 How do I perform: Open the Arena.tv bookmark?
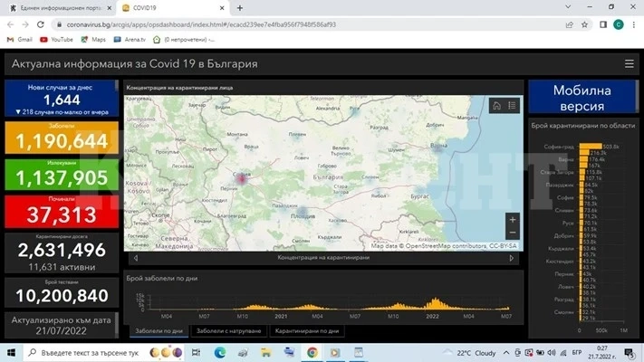[x=130, y=40]
